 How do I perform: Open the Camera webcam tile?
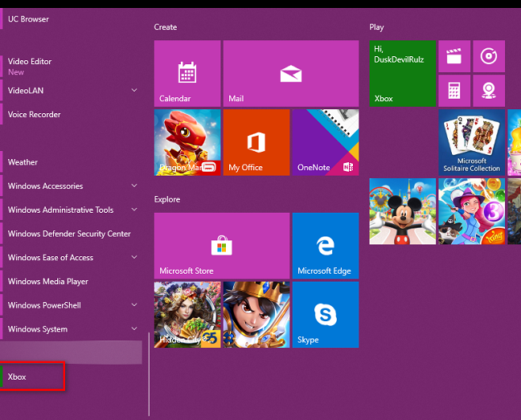point(489,91)
